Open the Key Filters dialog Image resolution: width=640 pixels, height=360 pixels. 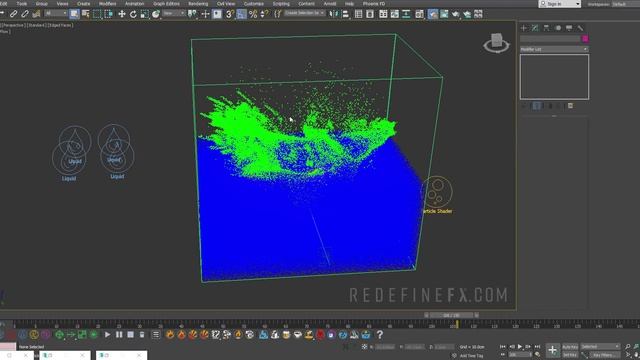(605, 355)
